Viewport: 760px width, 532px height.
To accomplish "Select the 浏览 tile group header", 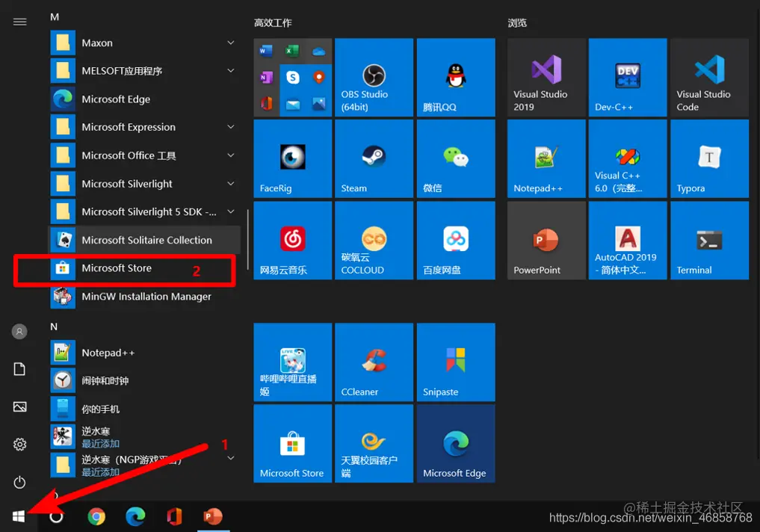I will click(x=517, y=22).
